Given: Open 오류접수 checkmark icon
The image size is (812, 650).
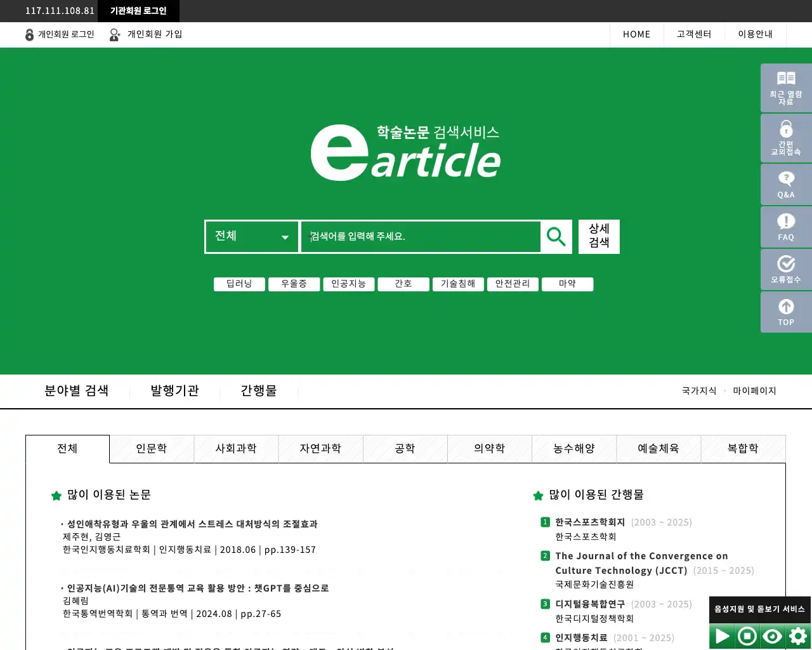Looking at the screenshot, I should tap(786, 269).
